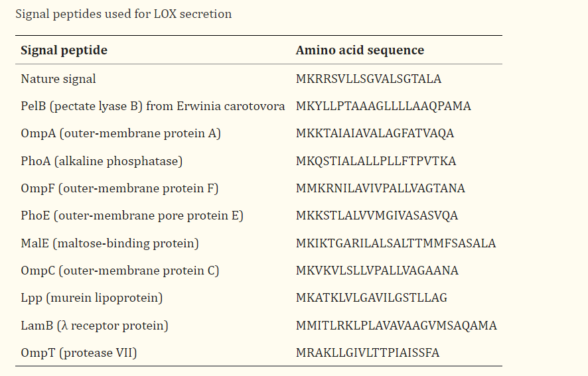The image size is (588, 376).
Task: Select the MalE maltose-binding protein cell
Action: tap(110, 243)
